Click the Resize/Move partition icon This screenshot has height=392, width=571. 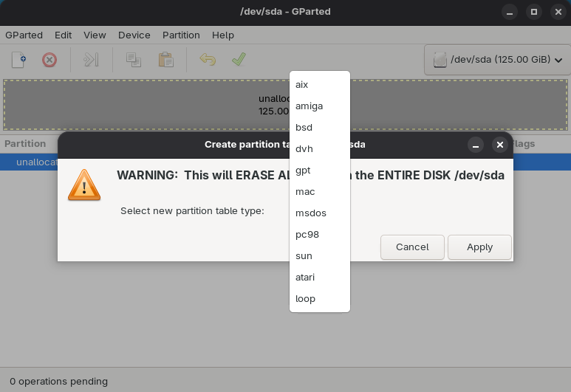(x=91, y=60)
